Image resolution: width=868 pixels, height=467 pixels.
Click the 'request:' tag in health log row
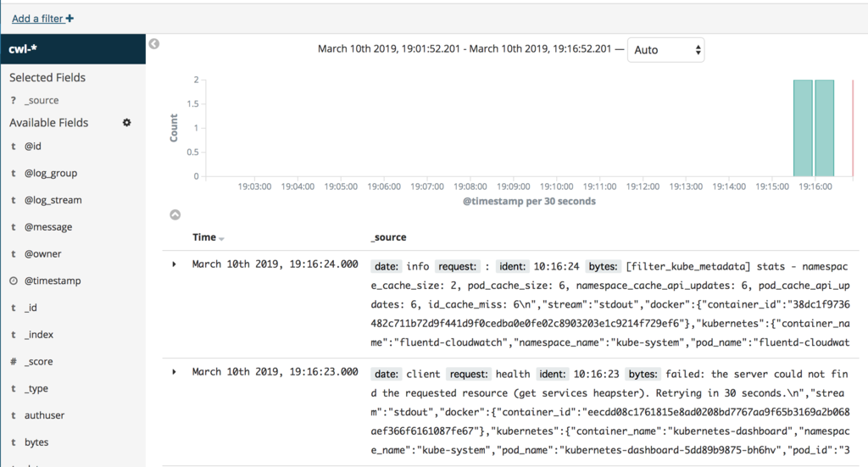(468, 374)
